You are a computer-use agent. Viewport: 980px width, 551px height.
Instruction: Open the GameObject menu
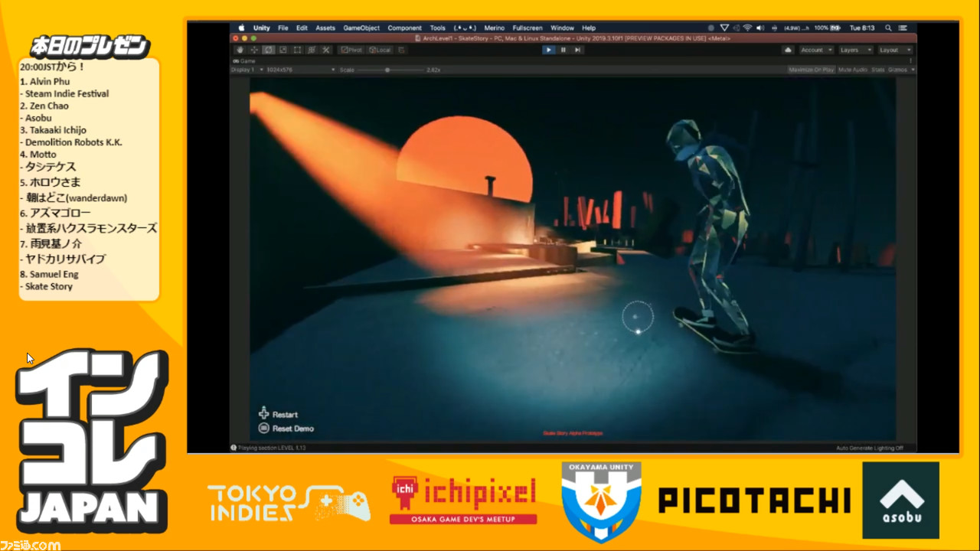(x=361, y=28)
